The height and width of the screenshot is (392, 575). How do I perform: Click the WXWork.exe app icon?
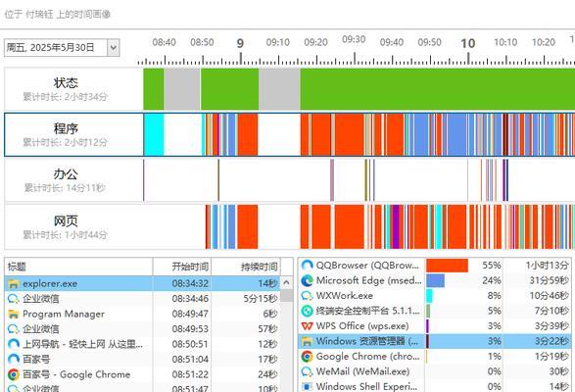coord(307,295)
